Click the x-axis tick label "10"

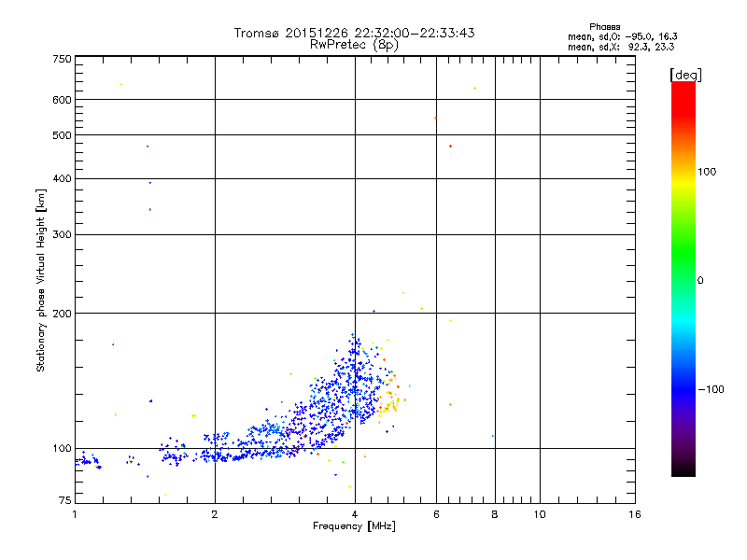click(540, 514)
